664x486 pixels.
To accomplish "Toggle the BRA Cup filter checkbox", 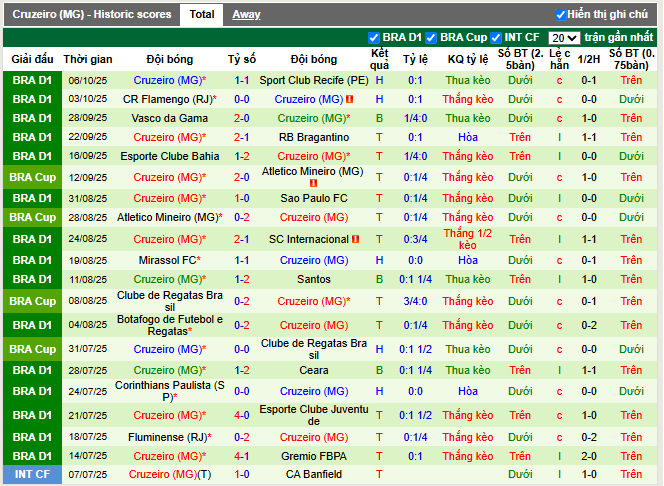I will coord(432,38).
